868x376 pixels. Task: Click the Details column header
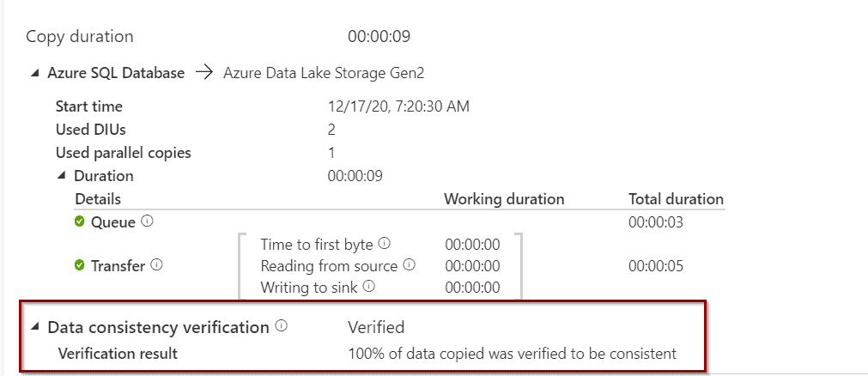point(97,199)
